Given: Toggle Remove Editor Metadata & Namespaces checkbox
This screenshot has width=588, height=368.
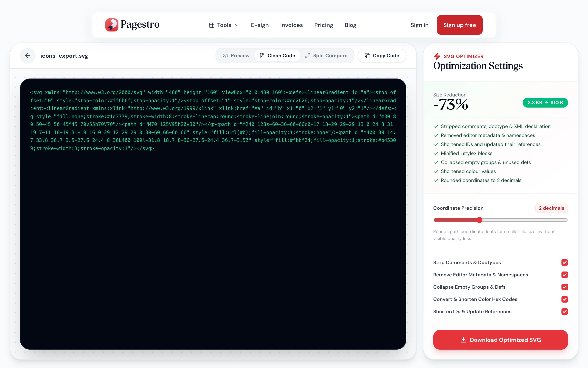Looking at the screenshot, I should coord(565,275).
